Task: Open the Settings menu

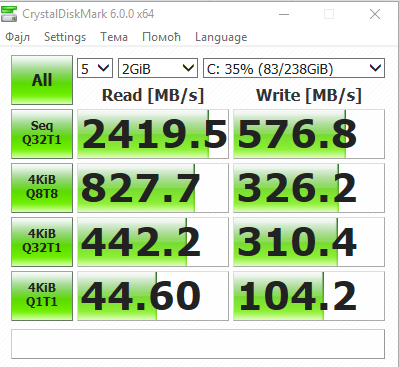Action: pyautogui.click(x=65, y=37)
